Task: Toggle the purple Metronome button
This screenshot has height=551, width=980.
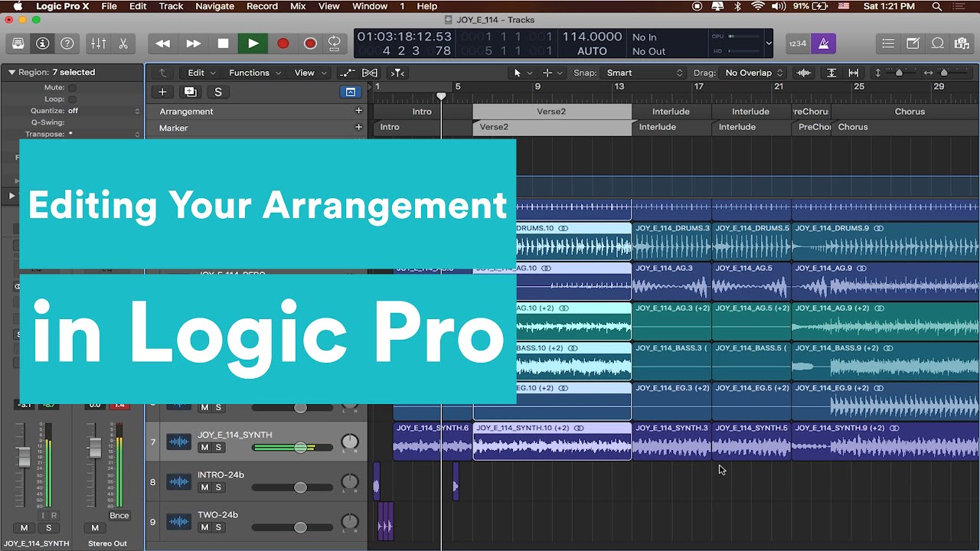Action: pyautogui.click(x=823, y=44)
